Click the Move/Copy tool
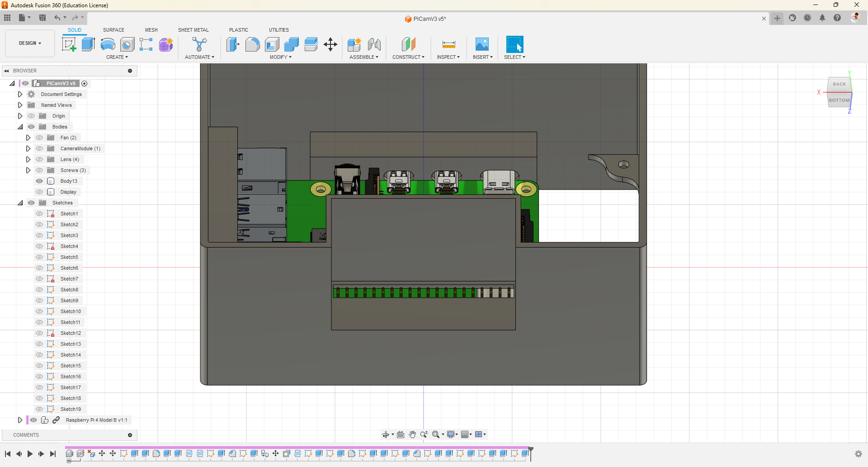This screenshot has width=868, height=467. tap(330, 44)
